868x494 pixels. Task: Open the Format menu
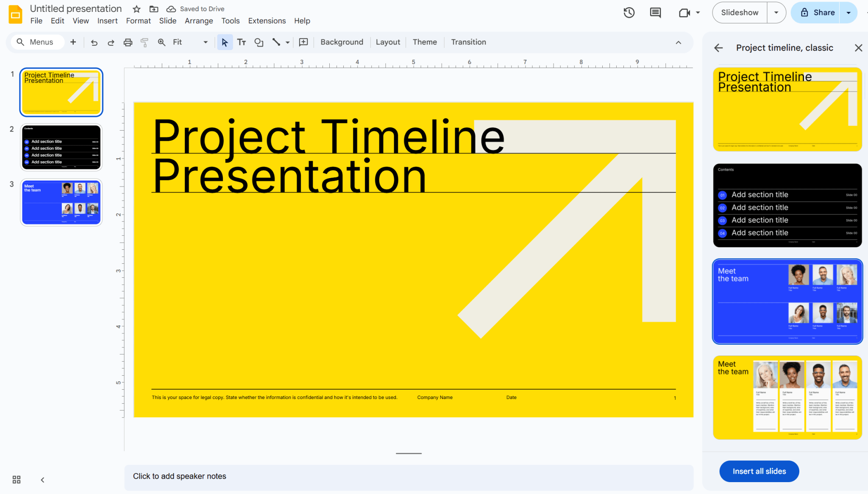click(138, 20)
